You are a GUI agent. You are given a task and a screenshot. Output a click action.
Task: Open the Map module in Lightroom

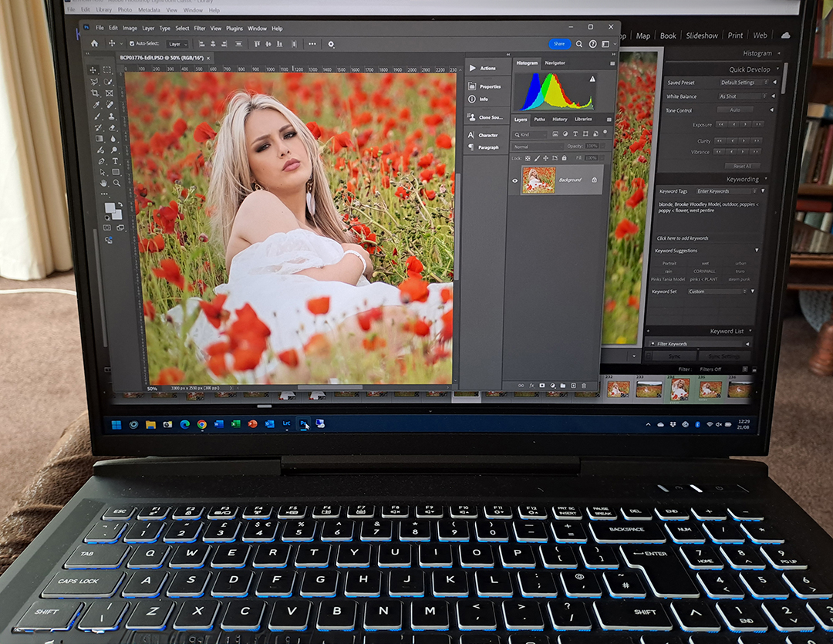coord(642,35)
